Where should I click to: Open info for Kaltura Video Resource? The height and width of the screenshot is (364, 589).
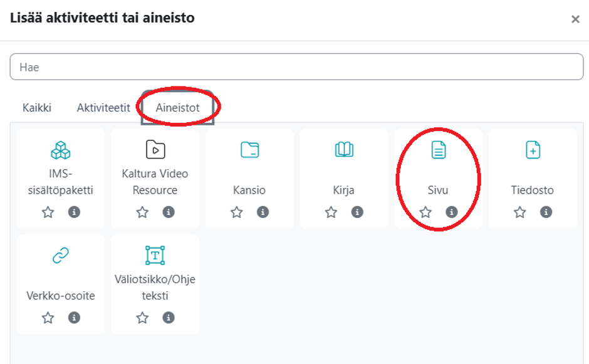tap(169, 212)
